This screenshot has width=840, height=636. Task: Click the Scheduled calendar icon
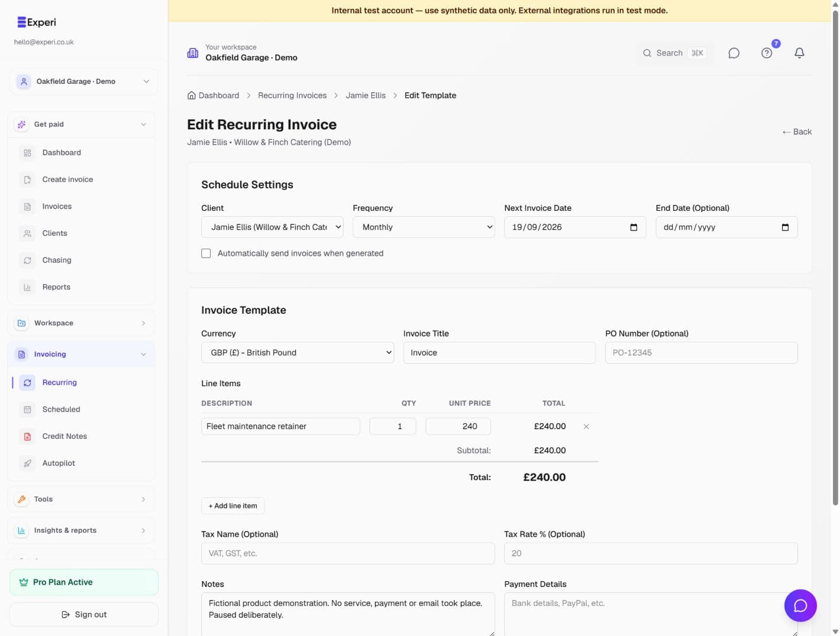tap(27, 409)
